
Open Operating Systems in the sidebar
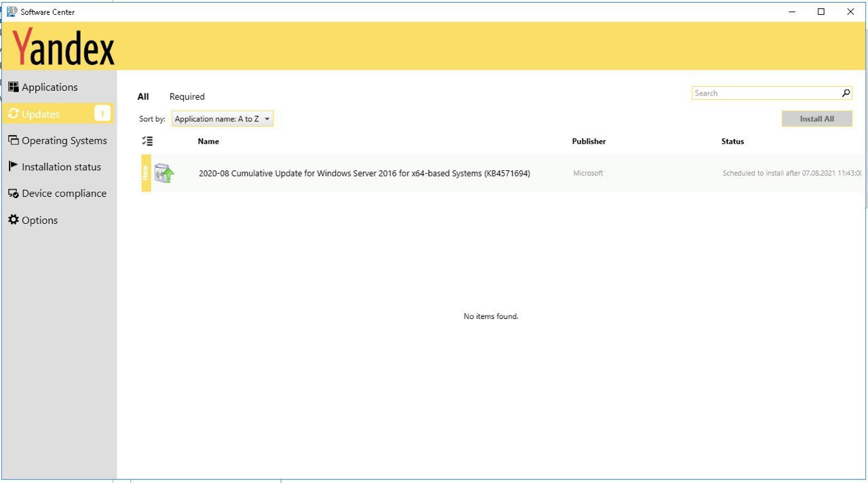click(x=58, y=140)
